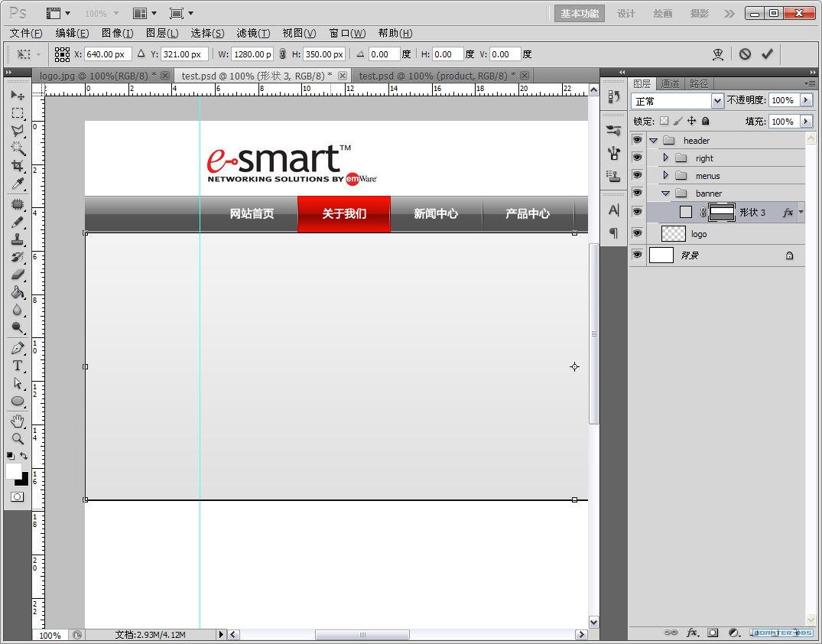
Task: Select the 绘画 workspace
Action: [x=663, y=14]
